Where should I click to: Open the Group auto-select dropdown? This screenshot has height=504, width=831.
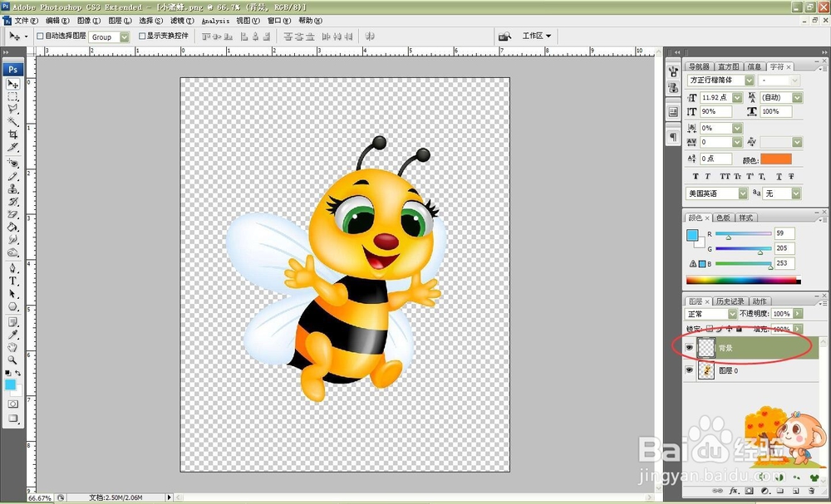(x=125, y=37)
